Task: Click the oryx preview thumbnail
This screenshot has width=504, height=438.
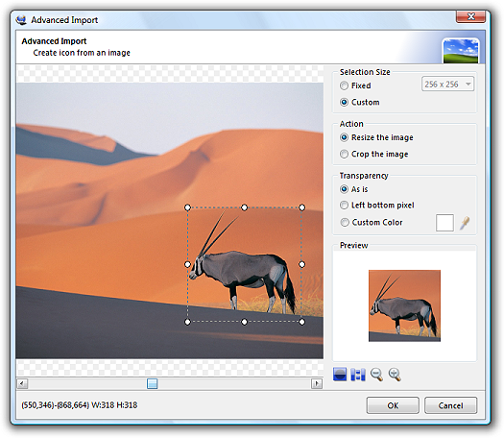Action: tap(404, 305)
